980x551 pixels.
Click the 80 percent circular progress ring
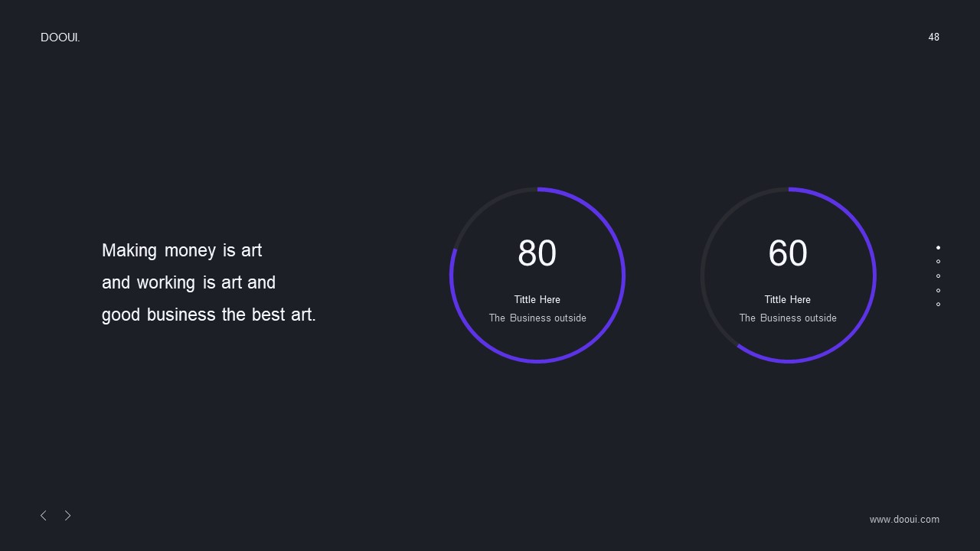537,275
